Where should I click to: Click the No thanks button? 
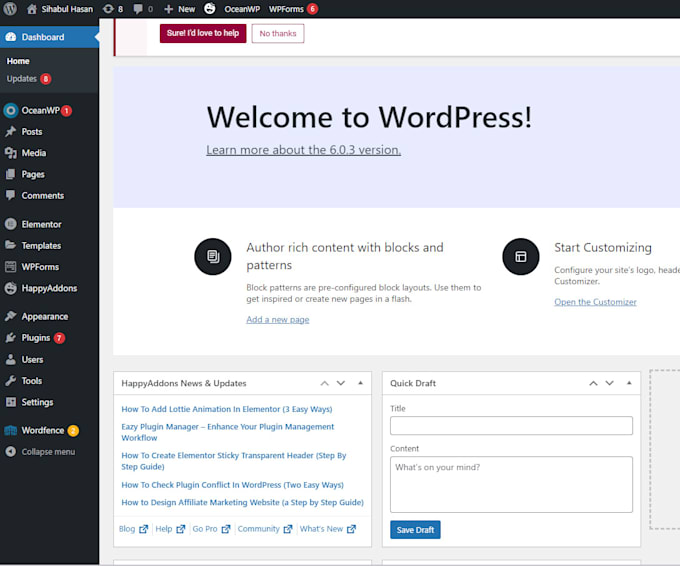(x=278, y=33)
